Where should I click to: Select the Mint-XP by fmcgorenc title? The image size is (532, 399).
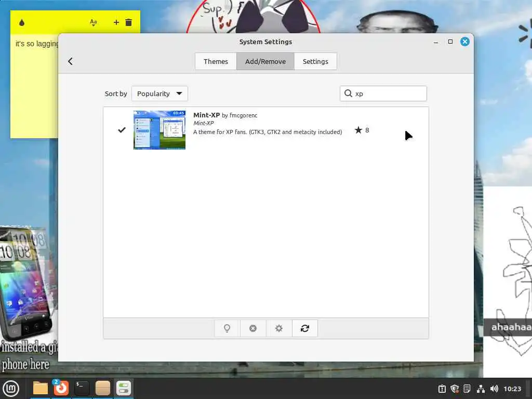225,115
